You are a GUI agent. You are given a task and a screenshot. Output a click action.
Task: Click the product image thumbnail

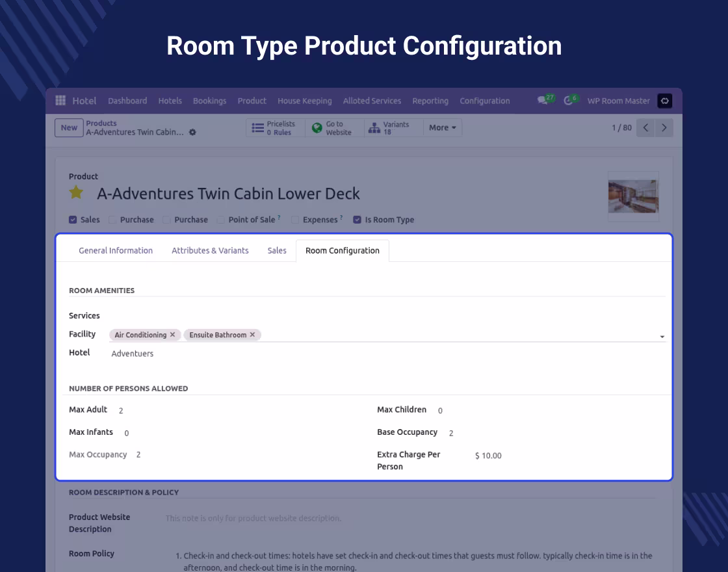click(633, 196)
